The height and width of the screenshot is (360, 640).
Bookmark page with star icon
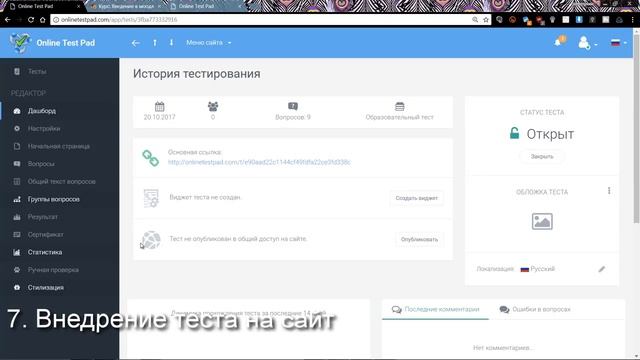(486, 20)
